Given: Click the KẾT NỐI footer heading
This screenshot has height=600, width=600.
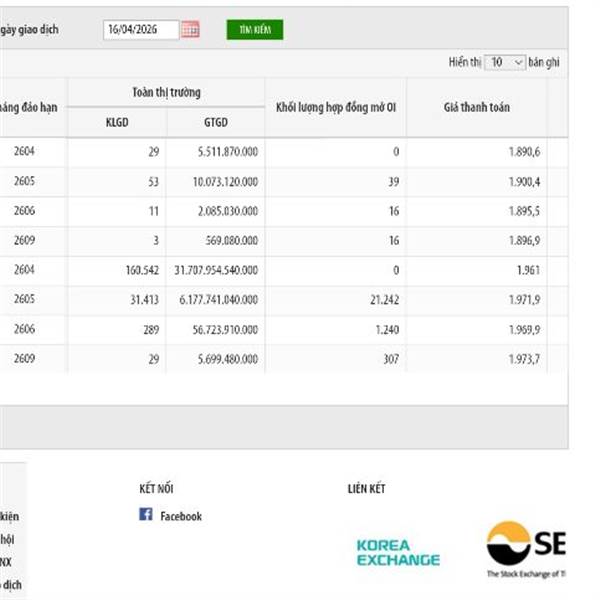Looking at the screenshot, I should [156, 489].
